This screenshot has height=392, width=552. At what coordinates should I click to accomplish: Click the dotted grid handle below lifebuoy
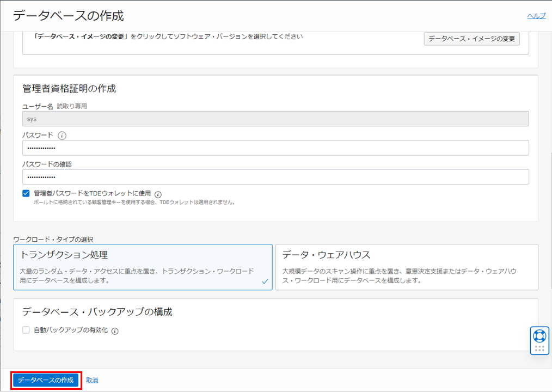[x=539, y=348]
